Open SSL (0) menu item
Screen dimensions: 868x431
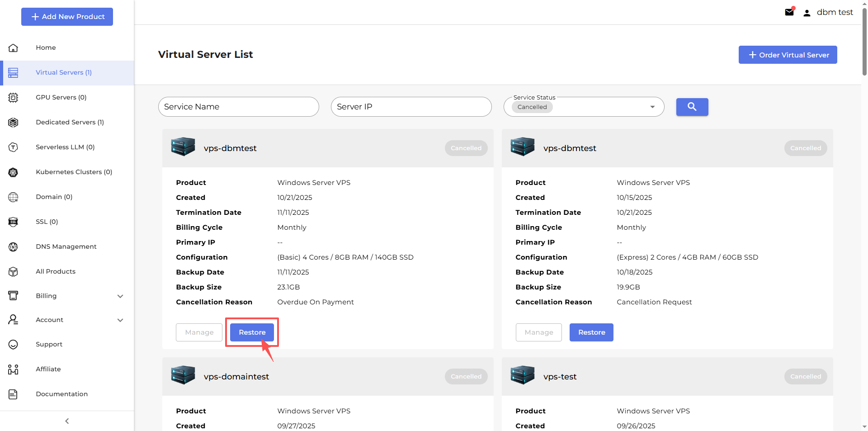(x=67, y=222)
